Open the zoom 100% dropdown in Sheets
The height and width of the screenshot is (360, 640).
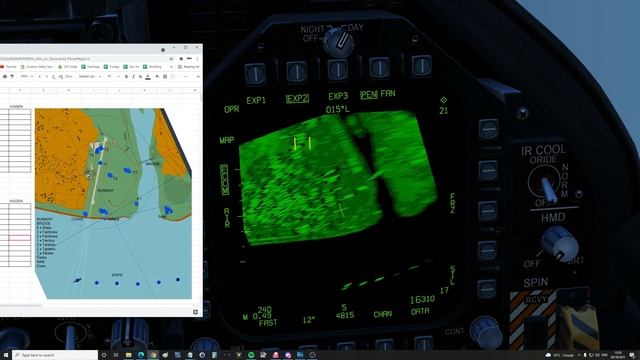[x=27, y=76]
